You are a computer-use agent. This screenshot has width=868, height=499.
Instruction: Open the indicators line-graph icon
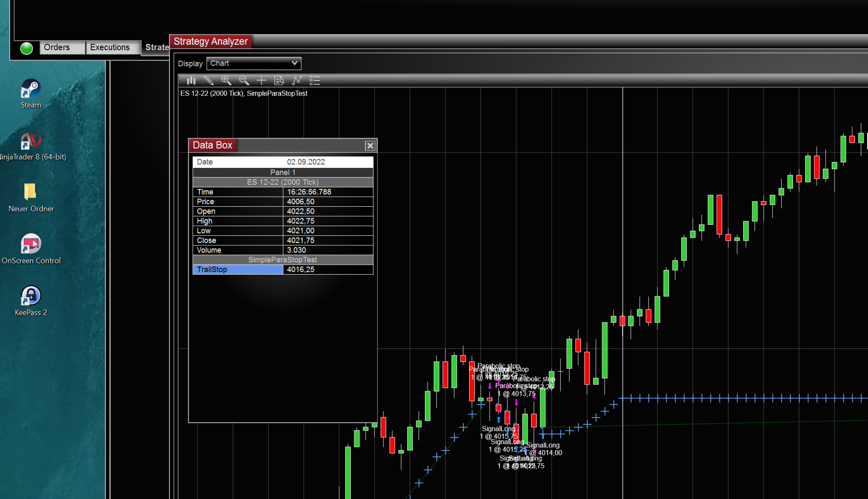297,81
